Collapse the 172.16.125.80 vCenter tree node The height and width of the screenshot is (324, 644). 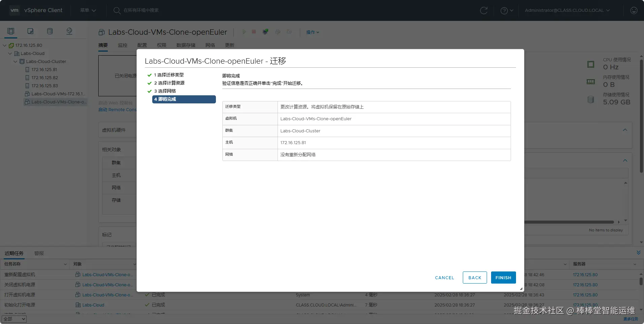click(5, 45)
